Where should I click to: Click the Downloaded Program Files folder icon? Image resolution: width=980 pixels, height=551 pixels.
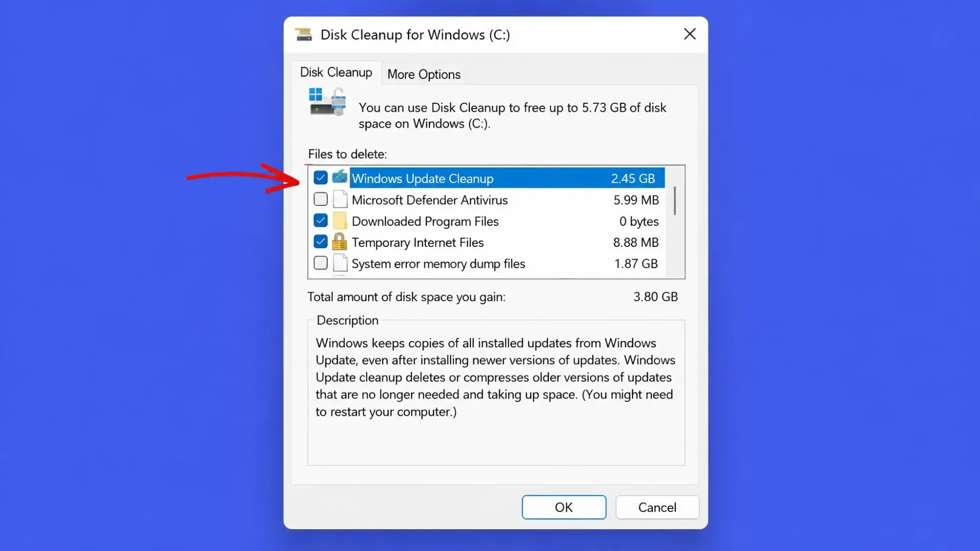coord(340,221)
